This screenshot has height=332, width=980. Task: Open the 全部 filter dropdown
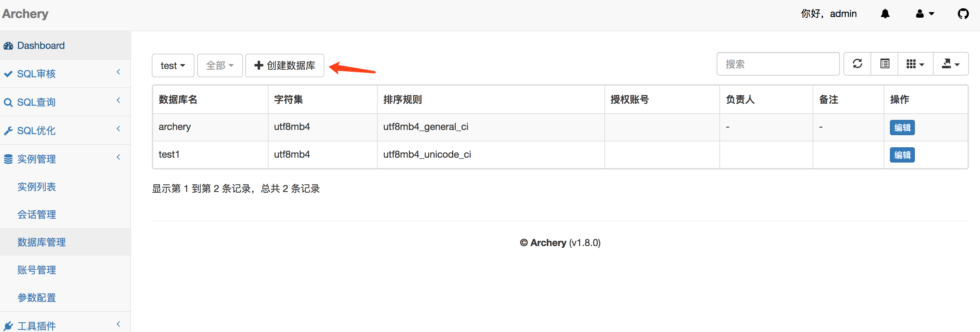click(x=219, y=65)
